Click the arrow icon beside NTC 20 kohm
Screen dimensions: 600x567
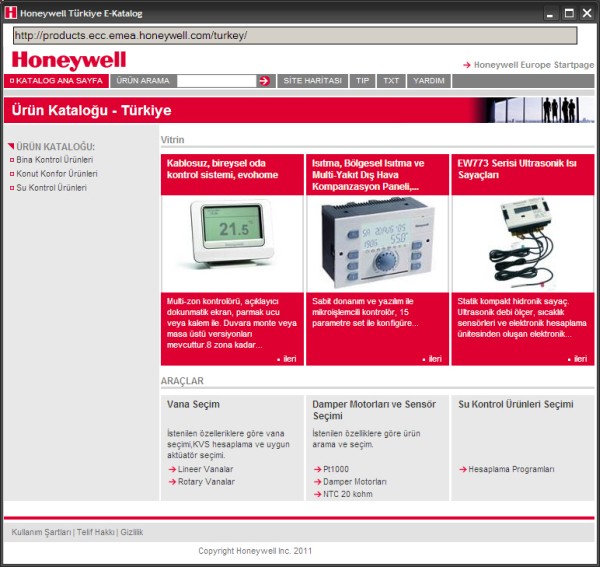pos(318,494)
